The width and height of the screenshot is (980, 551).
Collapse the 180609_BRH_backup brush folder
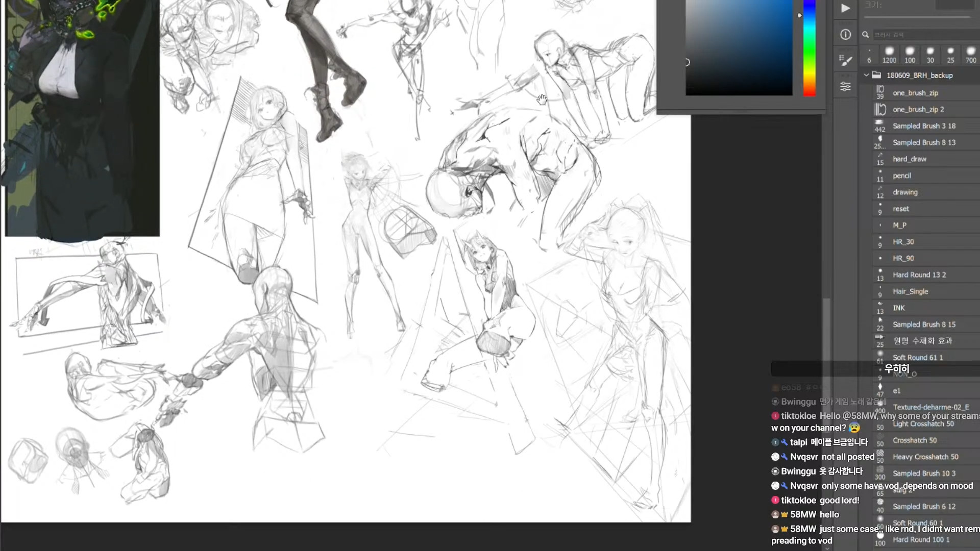[866, 75]
